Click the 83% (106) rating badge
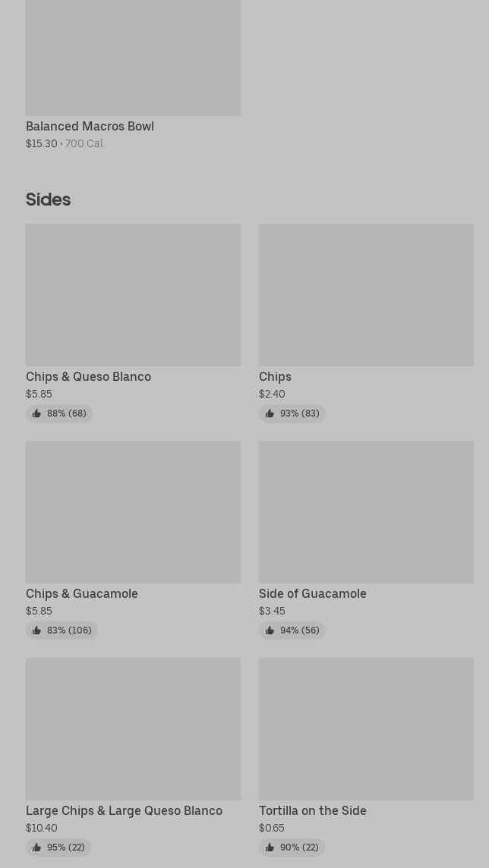Viewport: 489px width, 868px height. coord(62,631)
